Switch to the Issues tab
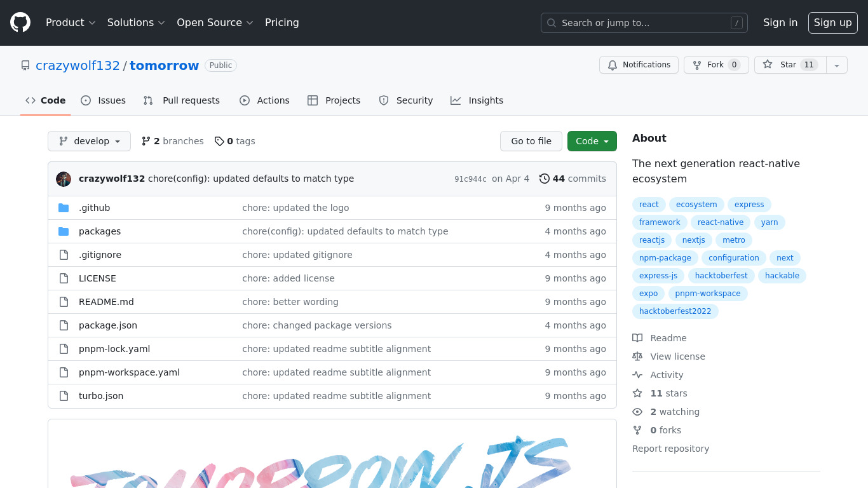The height and width of the screenshot is (488, 868). point(104,100)
